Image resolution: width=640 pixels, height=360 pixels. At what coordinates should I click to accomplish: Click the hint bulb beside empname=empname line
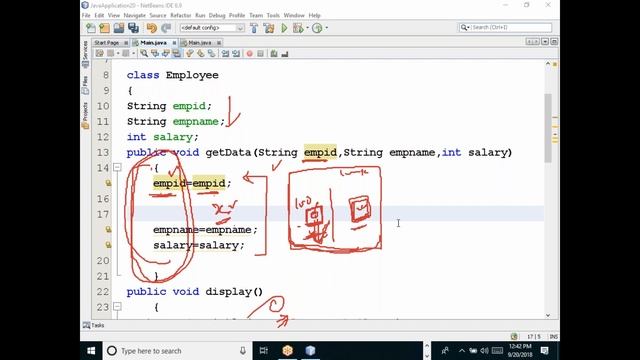click(x=108, y=229)
